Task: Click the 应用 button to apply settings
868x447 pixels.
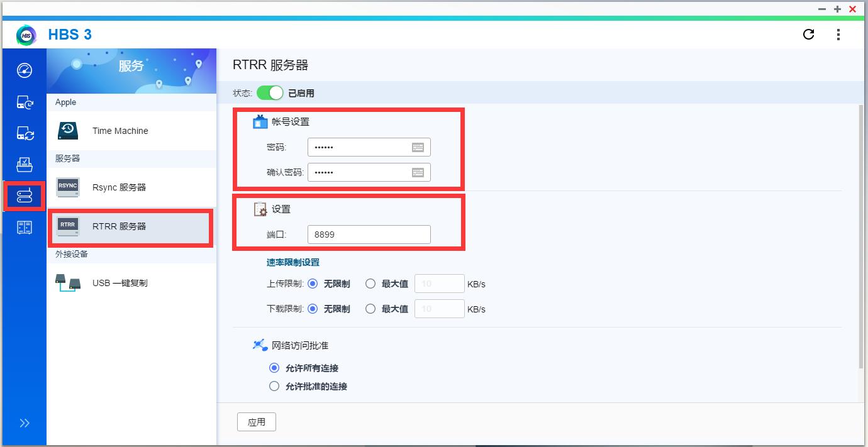Action: [x=256, y=422]
